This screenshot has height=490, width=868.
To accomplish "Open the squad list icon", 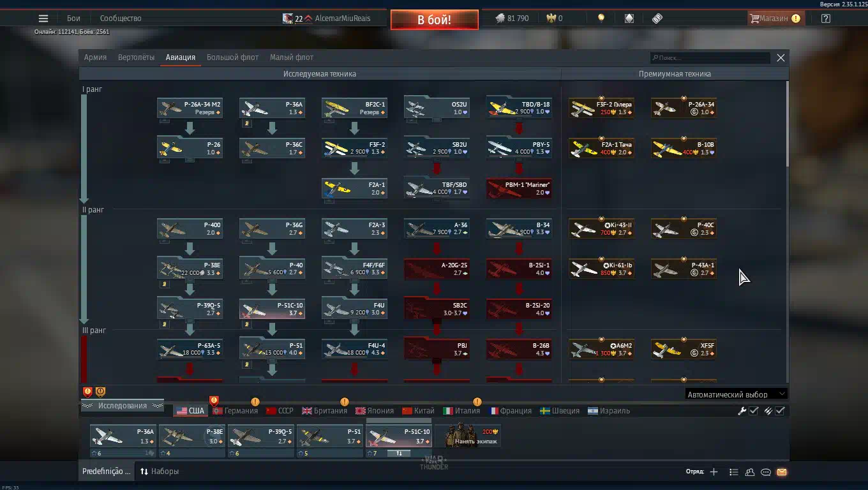I will point(733,472).
